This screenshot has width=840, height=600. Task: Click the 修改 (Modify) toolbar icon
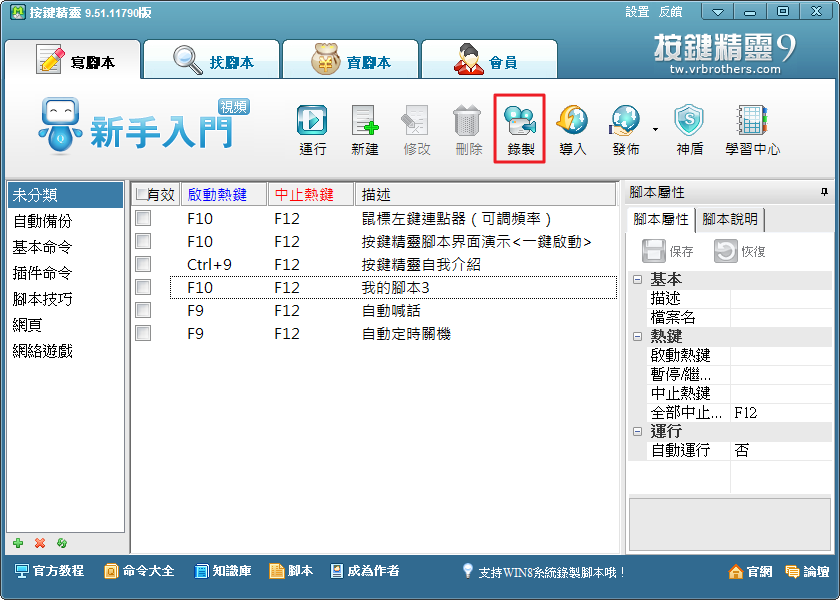coord(417,130)
